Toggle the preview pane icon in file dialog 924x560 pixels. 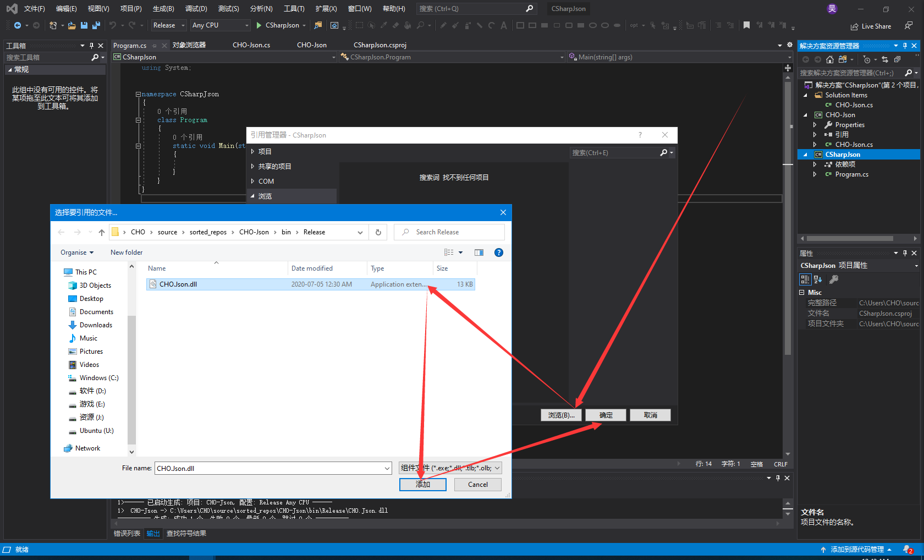[x=479, y=252]
